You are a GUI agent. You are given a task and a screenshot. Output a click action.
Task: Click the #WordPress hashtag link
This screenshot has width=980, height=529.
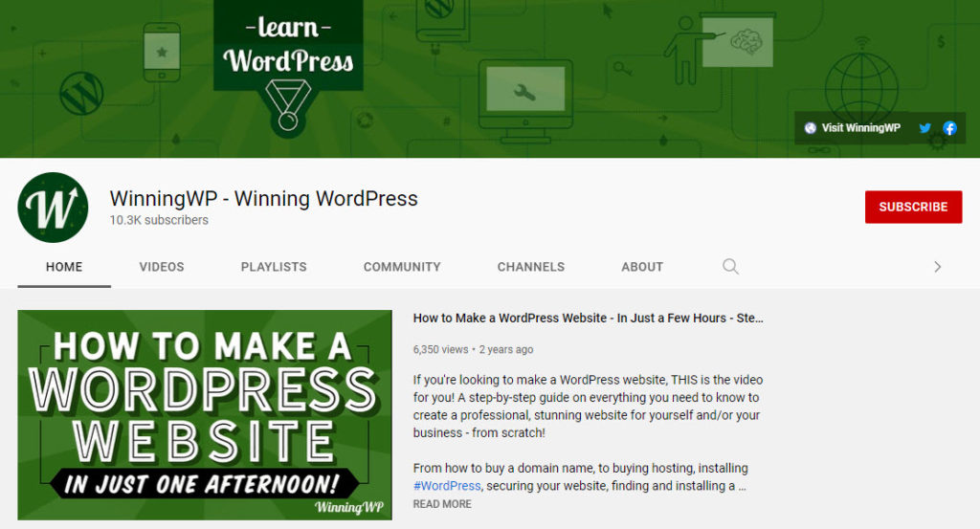[x=447, y=486]
